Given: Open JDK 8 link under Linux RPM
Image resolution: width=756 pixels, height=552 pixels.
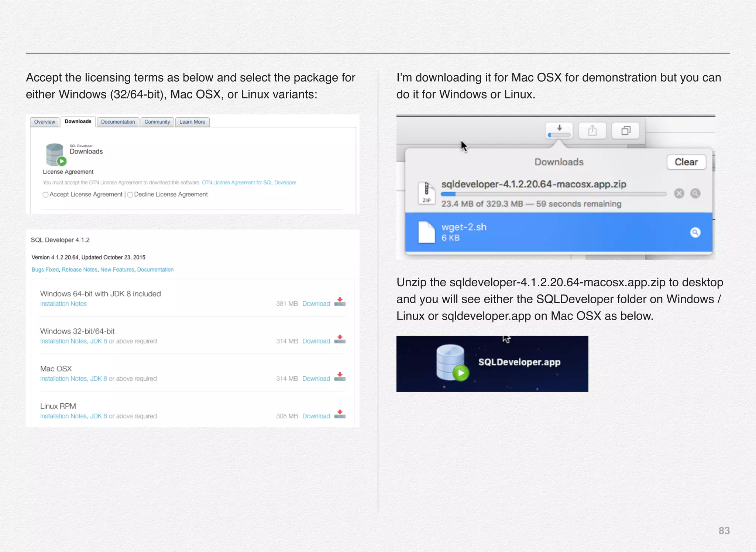Looking at the screenshot, I should pyautogui.click(x=99, y=416).
